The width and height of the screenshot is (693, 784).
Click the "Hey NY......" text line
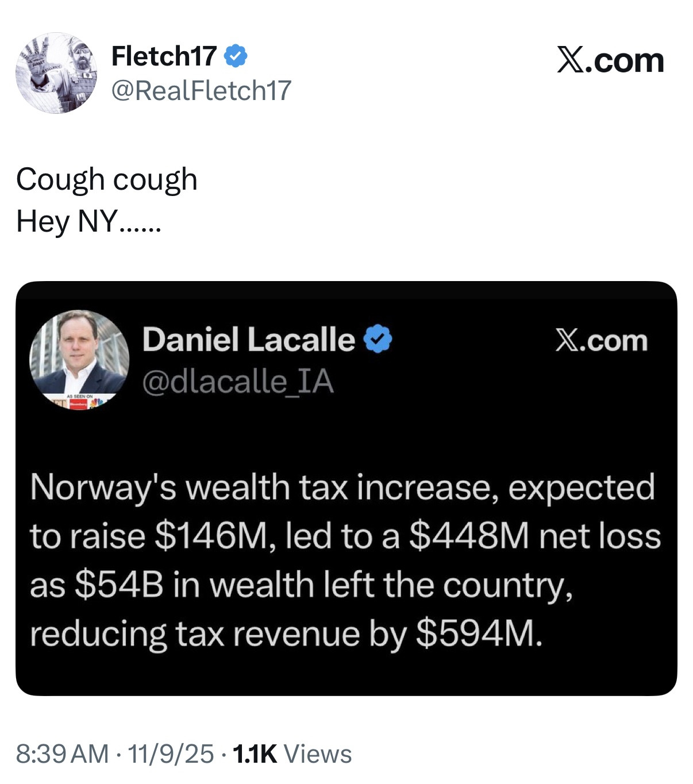coord(89,221)
